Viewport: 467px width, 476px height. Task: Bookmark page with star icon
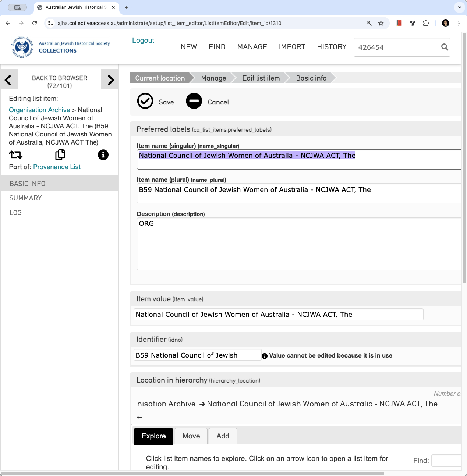[x=381, y=23]
